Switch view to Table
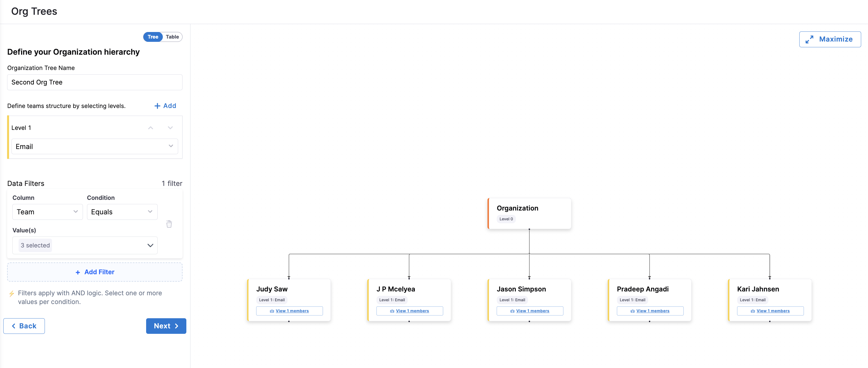Viewport: 868px width, 368px height. coord(172,37)
